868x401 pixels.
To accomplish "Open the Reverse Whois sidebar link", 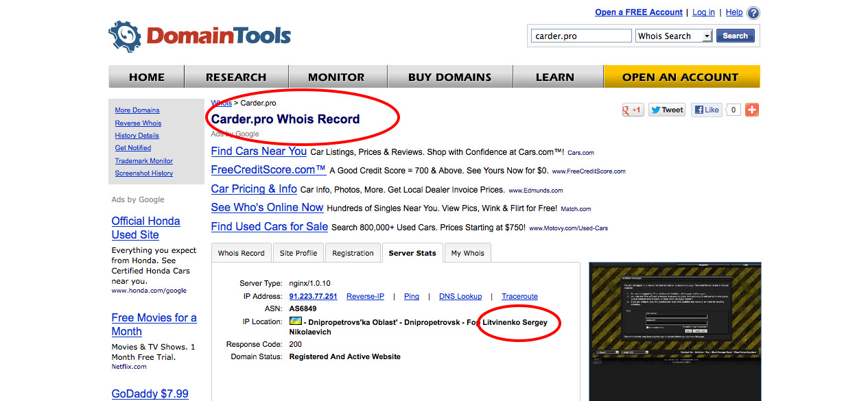I will tap(138, 123).
